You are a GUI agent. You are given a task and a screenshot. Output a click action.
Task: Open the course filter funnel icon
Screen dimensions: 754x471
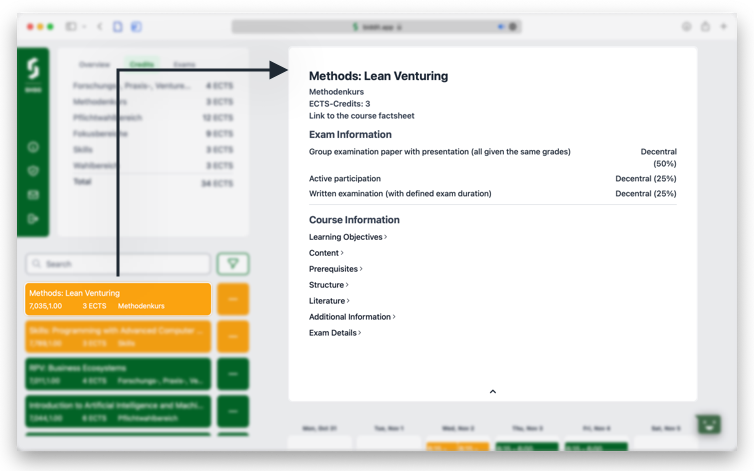[x=233, y=264]
